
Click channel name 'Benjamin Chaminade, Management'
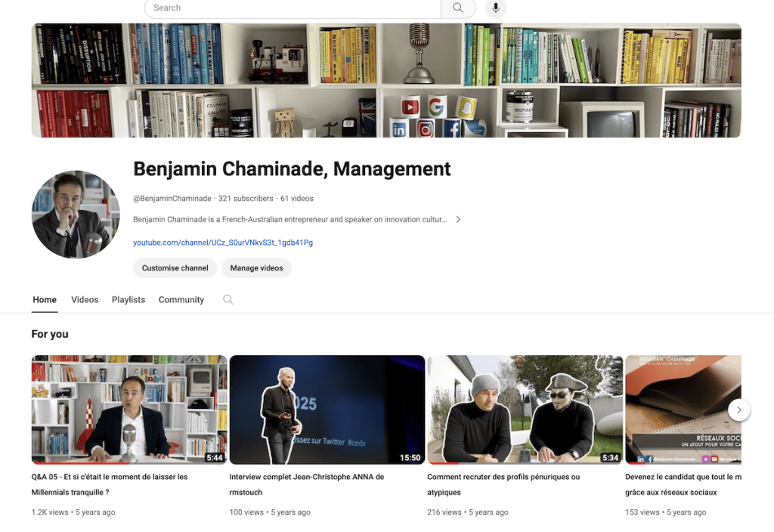[292, 169]
